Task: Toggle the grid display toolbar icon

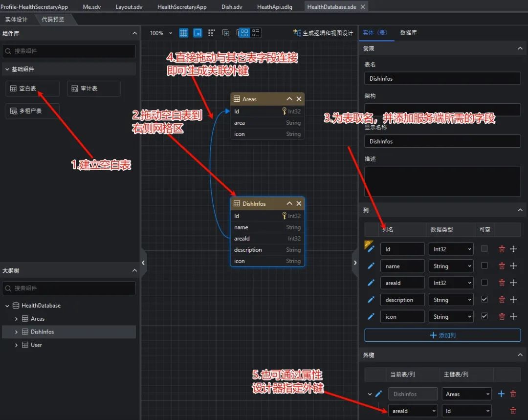Action: (183, 33)
